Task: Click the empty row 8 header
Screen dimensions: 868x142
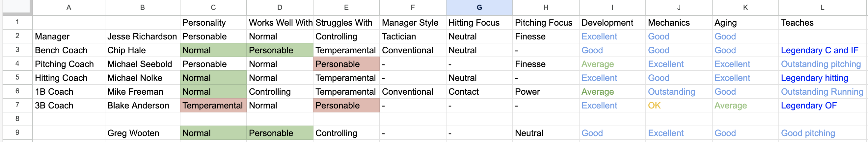Action: click(x=17, y=119)
